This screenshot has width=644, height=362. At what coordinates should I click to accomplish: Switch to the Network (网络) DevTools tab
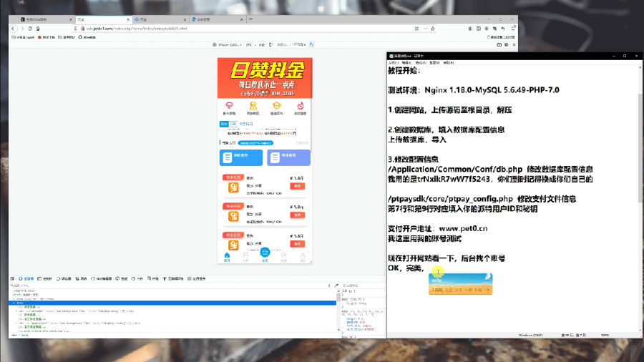(81, 279)
